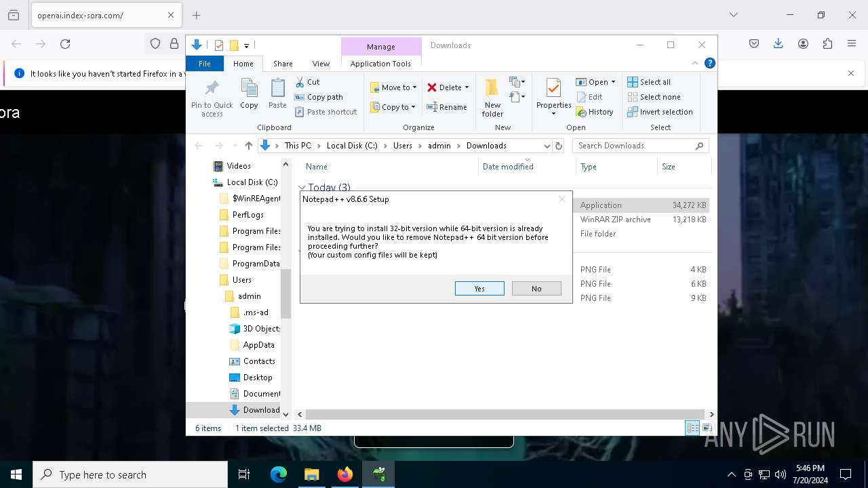The height and width of the screenshot is (488, 868).
Task: Click the Search Downloads field
Action: [x=641, y=146]
